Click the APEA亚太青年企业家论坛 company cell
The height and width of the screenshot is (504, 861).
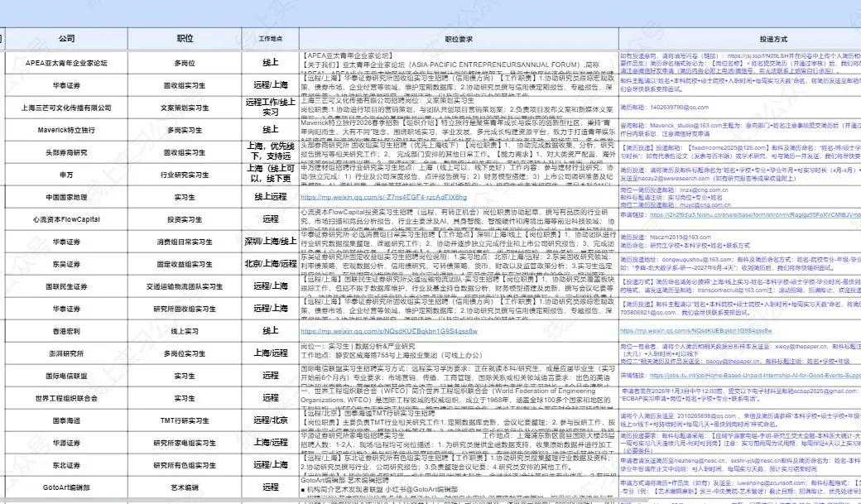tap(66, 63)
